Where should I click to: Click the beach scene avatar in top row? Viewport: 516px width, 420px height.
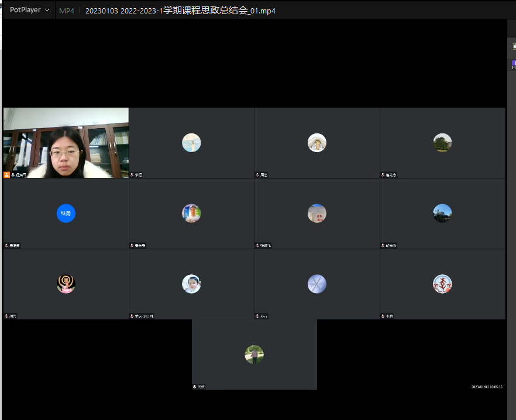click(191, 143)
